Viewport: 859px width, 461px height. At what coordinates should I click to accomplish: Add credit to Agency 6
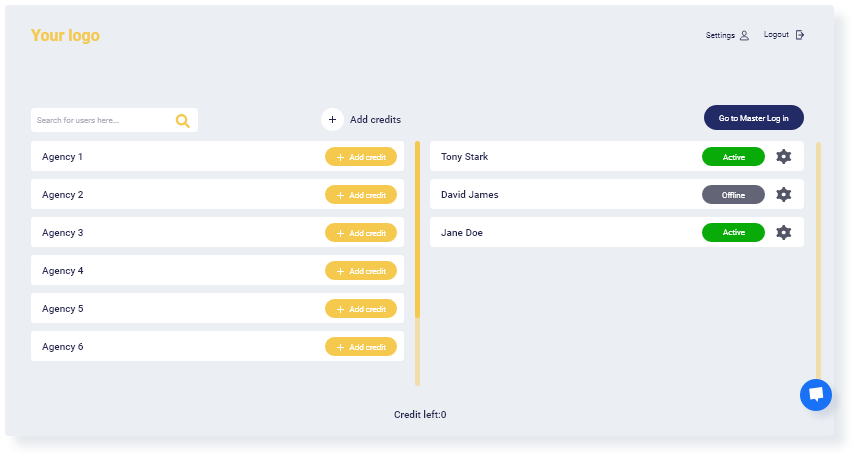point(360,347)
